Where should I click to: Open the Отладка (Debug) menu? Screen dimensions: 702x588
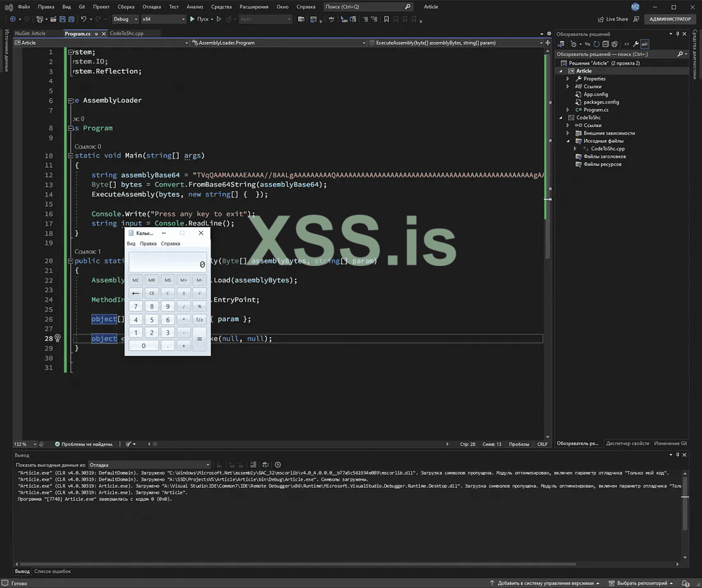(x=151, y=6)
